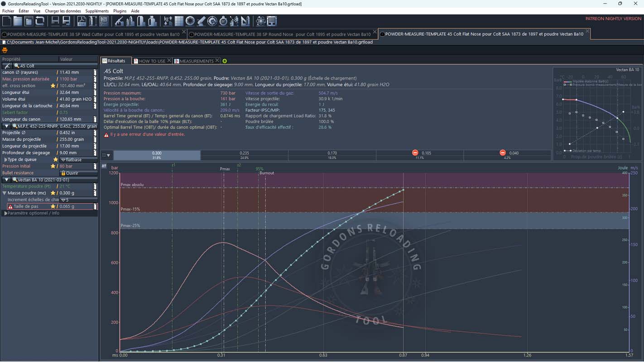The height and width of the screenshot is (362, 644).
Task: Collapse the Vectan BA 10 powder section
Action: pyautogui.click(x=6, y=180)
